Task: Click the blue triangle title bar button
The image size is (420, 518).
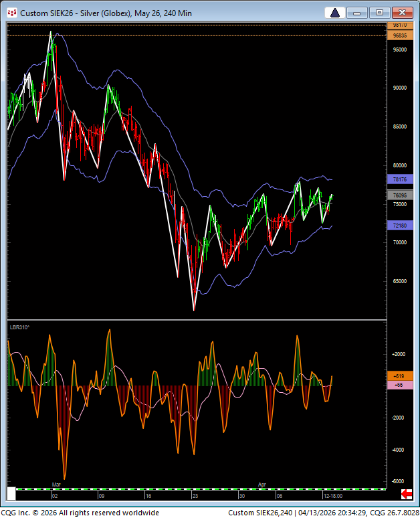Action: (x=335, y=13)
